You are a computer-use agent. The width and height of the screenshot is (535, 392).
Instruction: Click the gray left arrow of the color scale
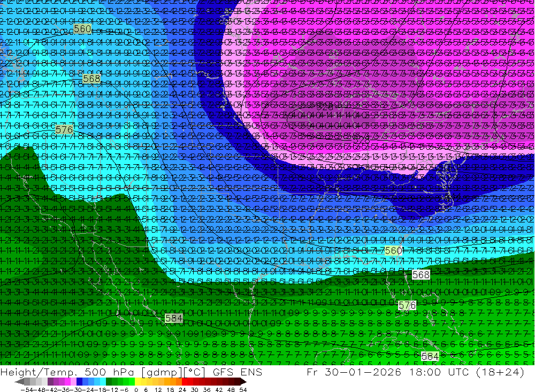[19, 382]
